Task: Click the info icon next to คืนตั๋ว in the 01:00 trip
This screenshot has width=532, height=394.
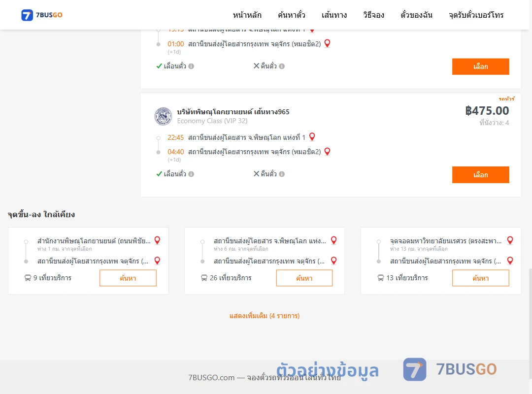Action: (x=282, y=66)
